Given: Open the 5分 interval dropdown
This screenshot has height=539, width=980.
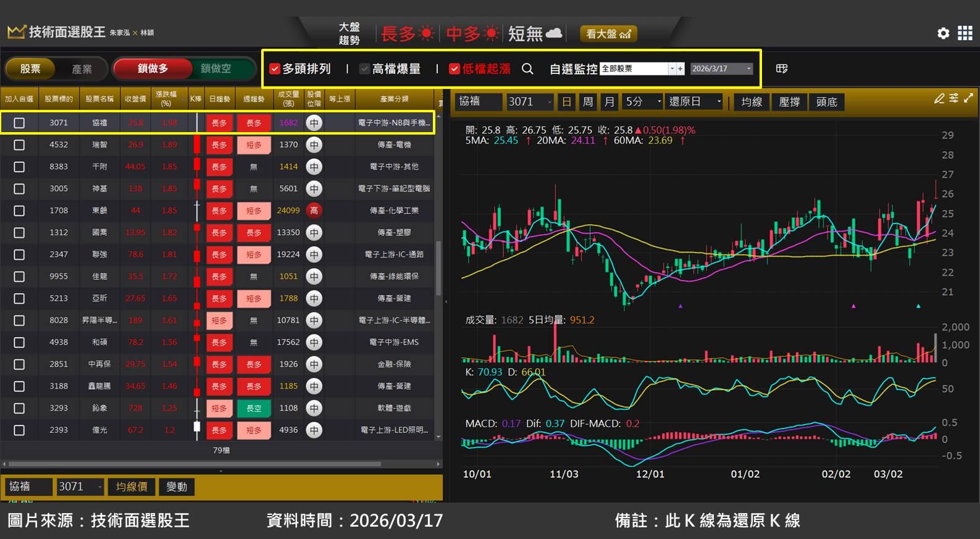Looking at the screenshot, I should point(643,101).
